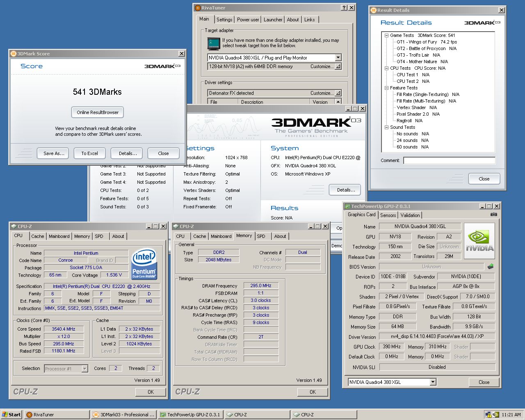
Task: Click Save As in 3DMark Score
Action: click(x=54, y=153)
